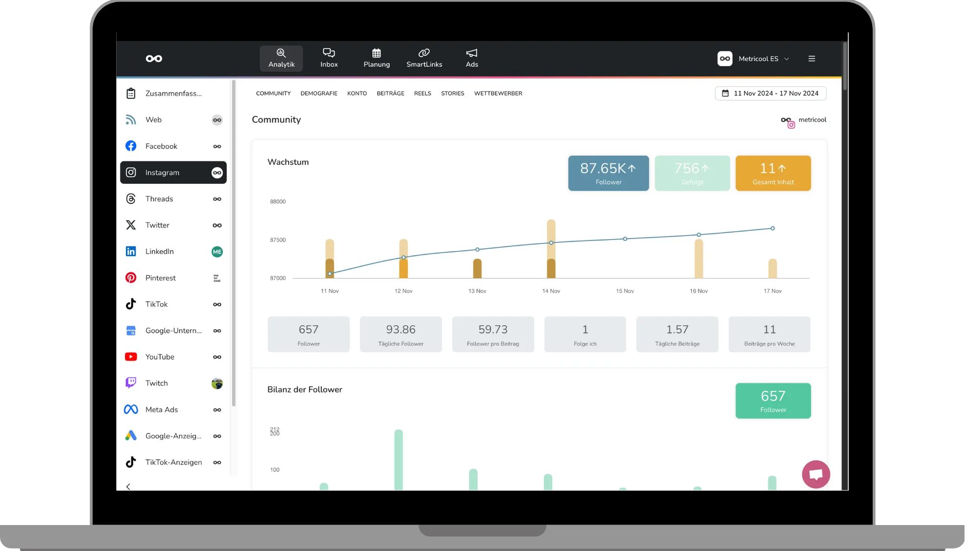The width and height of the screenshot is (980, 551).
Task: Switch to the Wettbewerber tab
Action: click(x=498, y=94)
